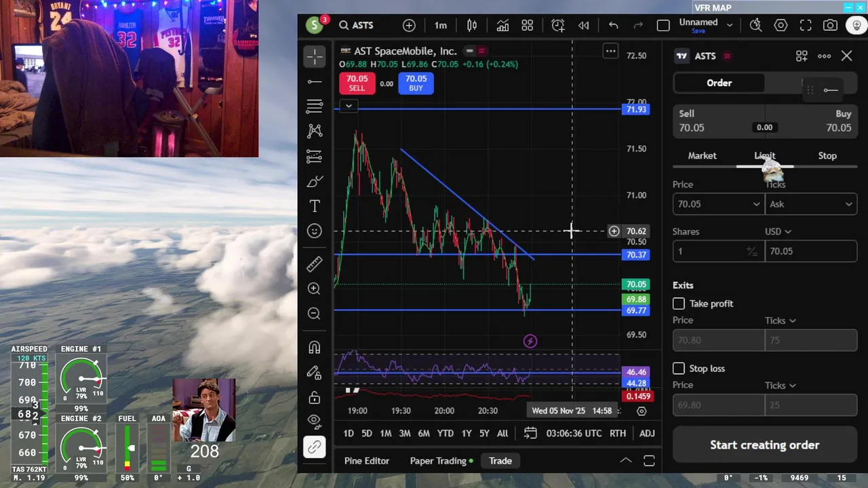Open the emoji icons tool

point(315,231)
